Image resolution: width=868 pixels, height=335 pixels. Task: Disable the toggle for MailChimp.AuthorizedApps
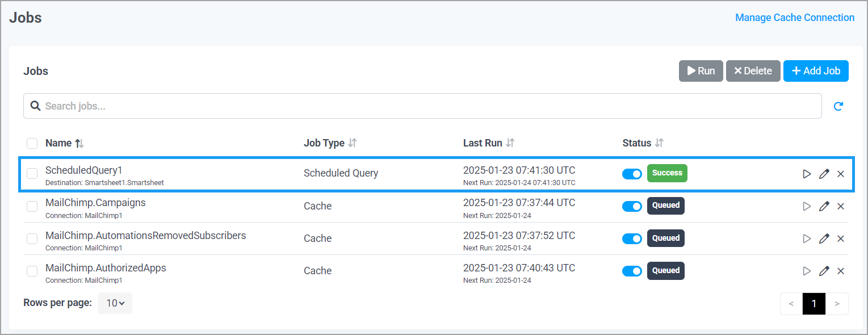[x=632, y=270]
